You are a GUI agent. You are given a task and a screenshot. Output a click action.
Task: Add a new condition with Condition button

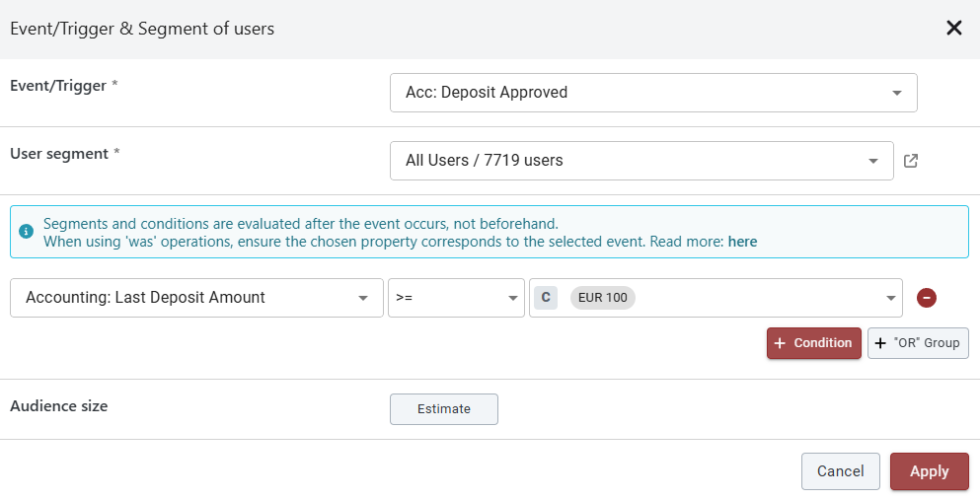[x=813, y=343]
